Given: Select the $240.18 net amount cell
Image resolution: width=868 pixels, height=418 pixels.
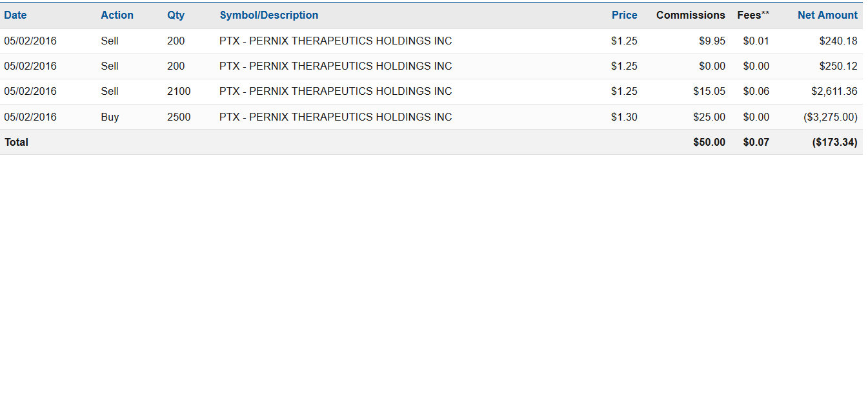Looking at the screenshot, I should [838, 41].
